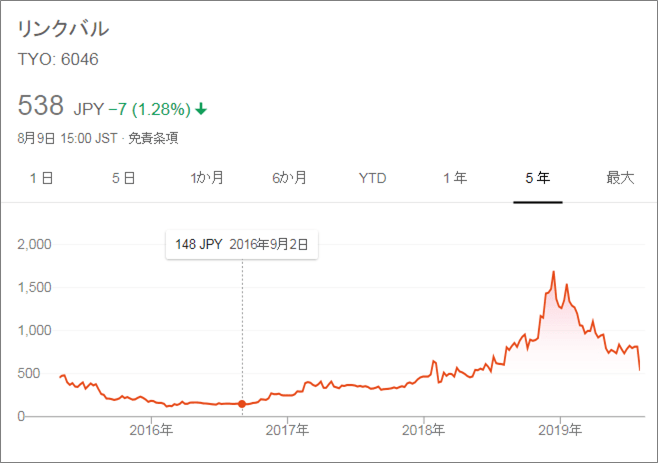
Task: Click the green down arrow icon
Action: tap(201, 109)
